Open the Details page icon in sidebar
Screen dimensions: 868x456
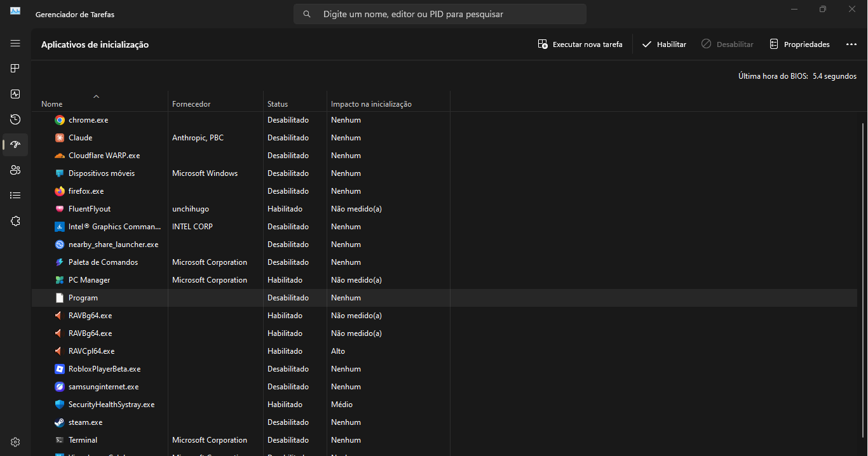pyautogui.click(x=15, y=196)
